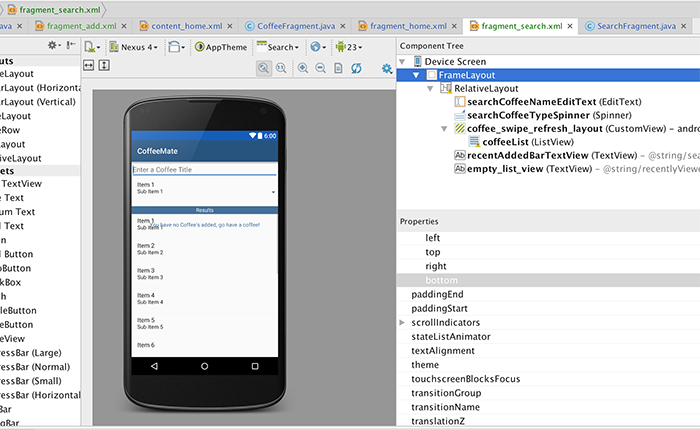This screenshot has width=700, height=430.
Task: Click the Spinner icon beside searchCoffeeTypeSpinner
Action: (460, 116)
